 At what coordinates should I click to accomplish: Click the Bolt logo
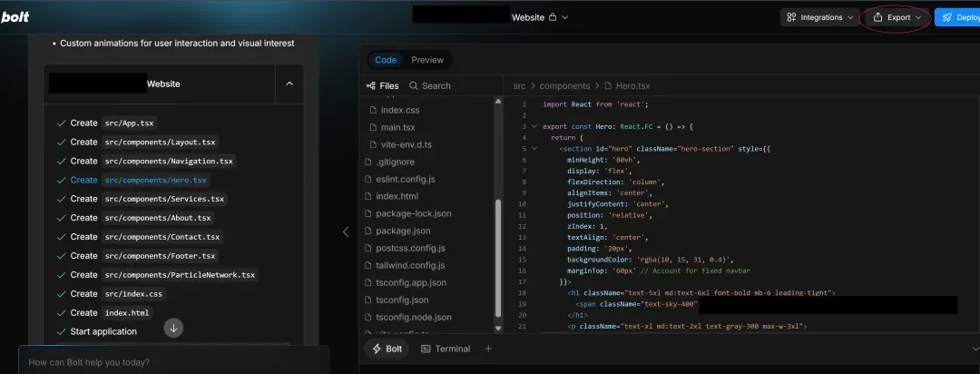coord(15,17)
